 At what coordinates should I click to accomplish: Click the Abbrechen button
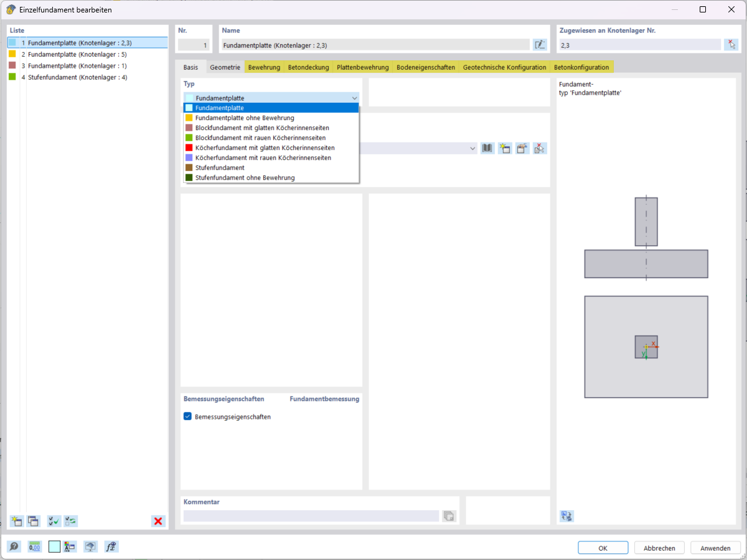tap(659, 548)
